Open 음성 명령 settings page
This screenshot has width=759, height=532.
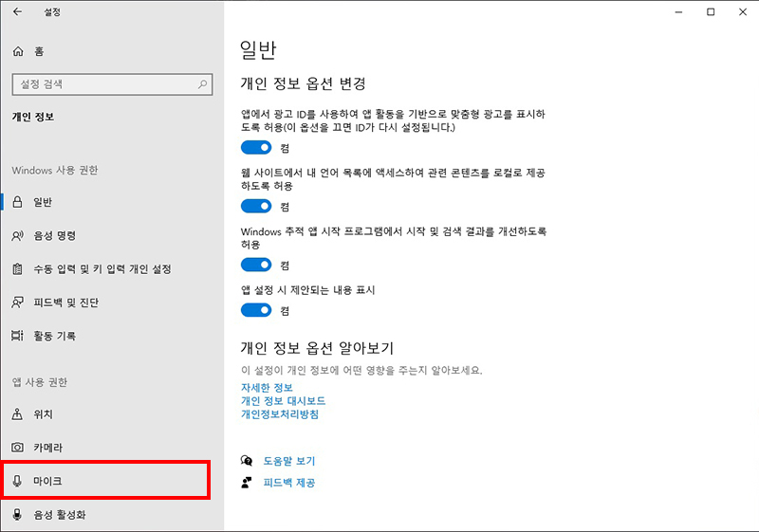click(x=112, y=235)
